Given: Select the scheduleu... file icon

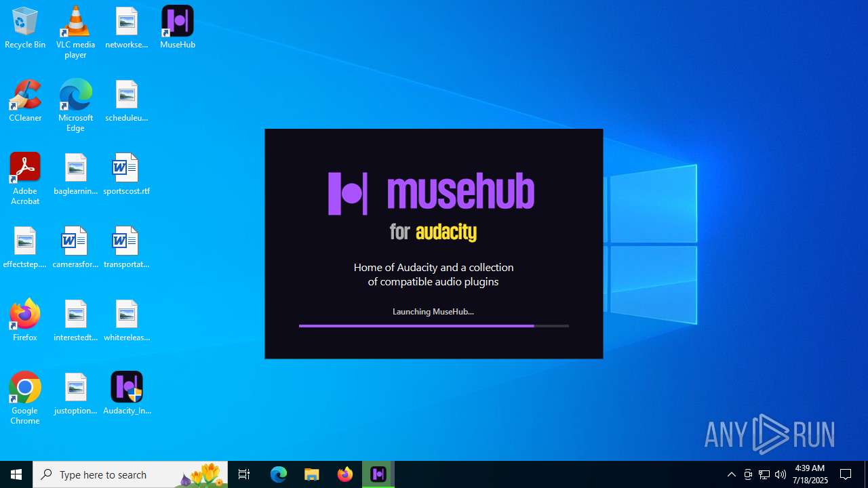Looking at the screenshot, I should point(127,101).
